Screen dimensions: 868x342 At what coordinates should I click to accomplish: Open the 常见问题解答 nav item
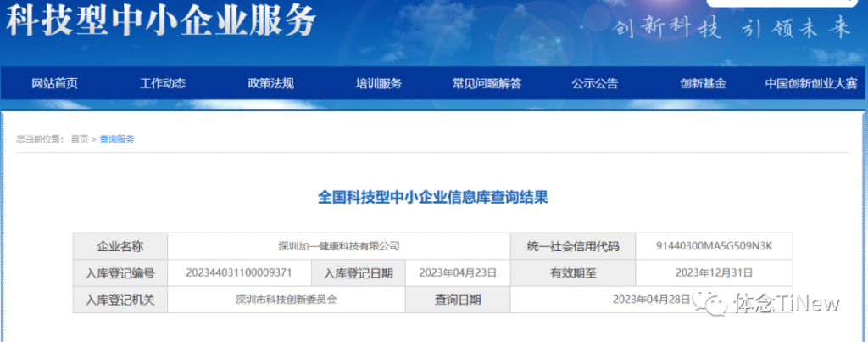pyautogui.click(x=487, y=84)
